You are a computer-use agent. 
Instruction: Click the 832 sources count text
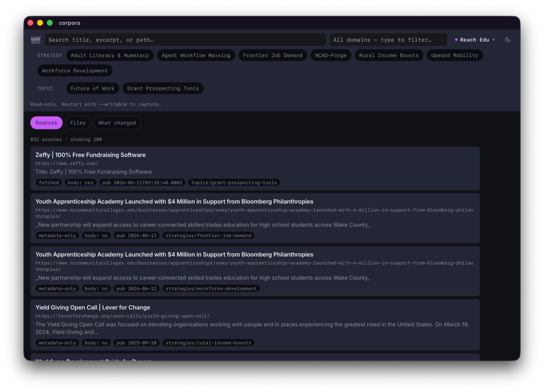(46, 140)
